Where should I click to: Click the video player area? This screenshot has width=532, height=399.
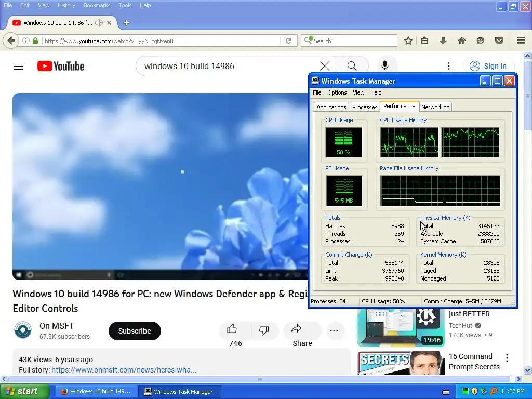tap(160, 187)
